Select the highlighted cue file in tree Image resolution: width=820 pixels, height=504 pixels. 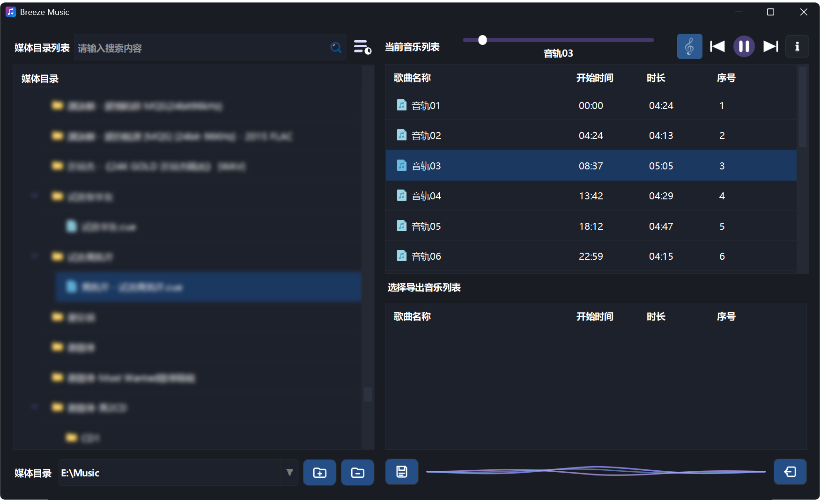coord(208,287)
